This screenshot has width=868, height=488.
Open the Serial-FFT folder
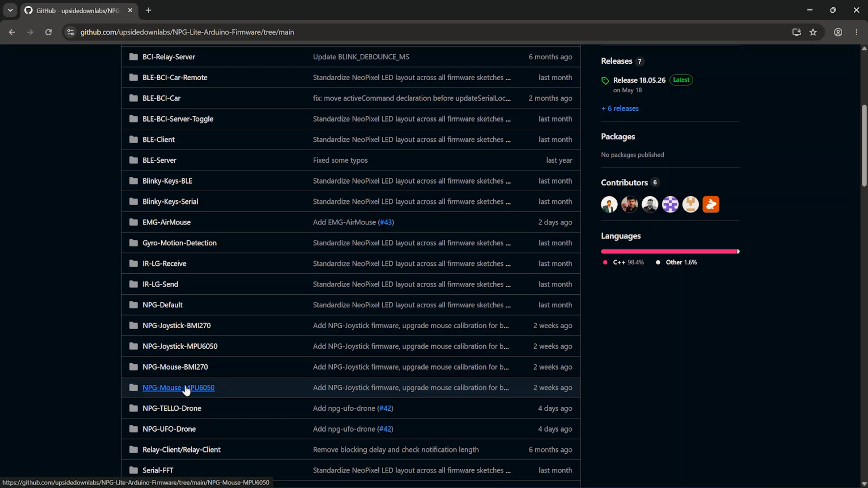[x=158, y=470]
